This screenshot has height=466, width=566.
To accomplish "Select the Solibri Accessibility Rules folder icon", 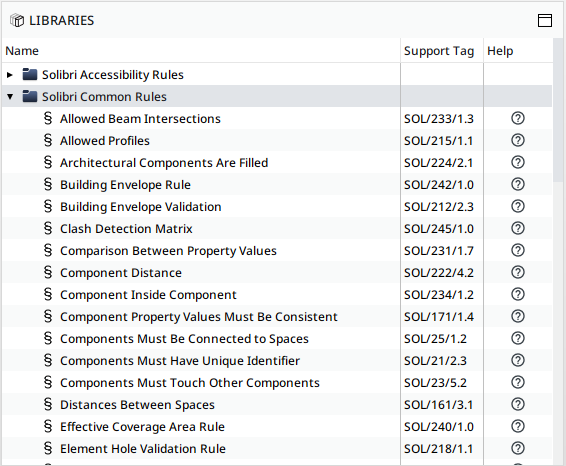I will pyautogui.click(x=30, y=74).
